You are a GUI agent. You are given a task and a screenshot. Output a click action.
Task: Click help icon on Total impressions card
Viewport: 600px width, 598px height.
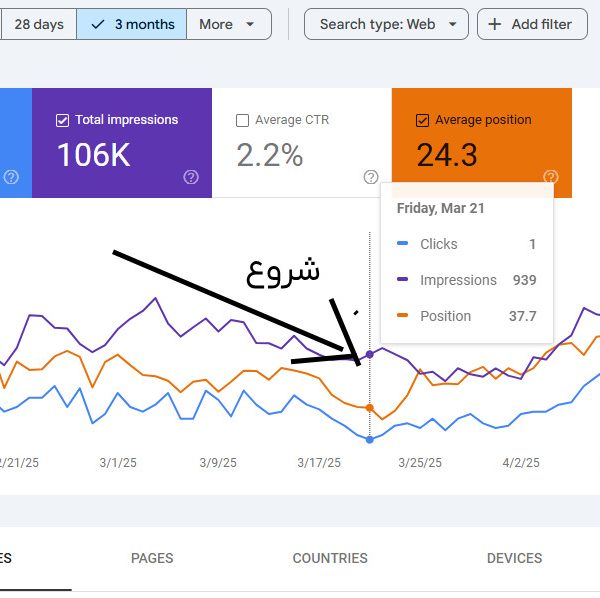tap(191, 177)
